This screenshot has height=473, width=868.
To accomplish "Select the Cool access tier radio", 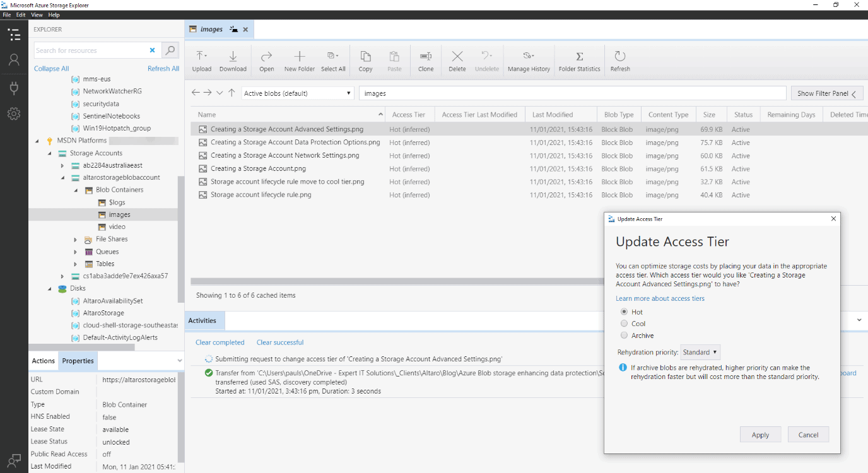I will 625,324.
